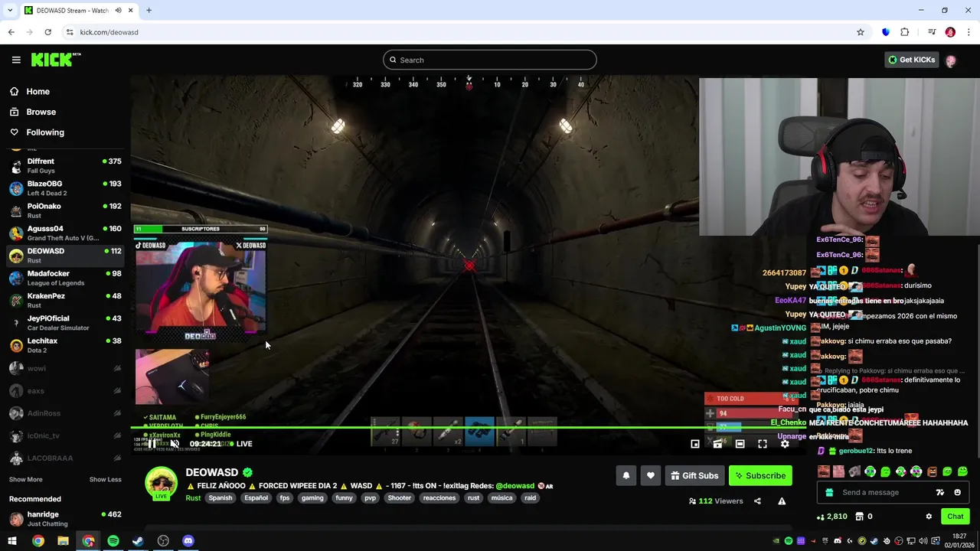Open the hamburger sidebar menu
The height and width of the screenshot is (551, 980).
16,60
